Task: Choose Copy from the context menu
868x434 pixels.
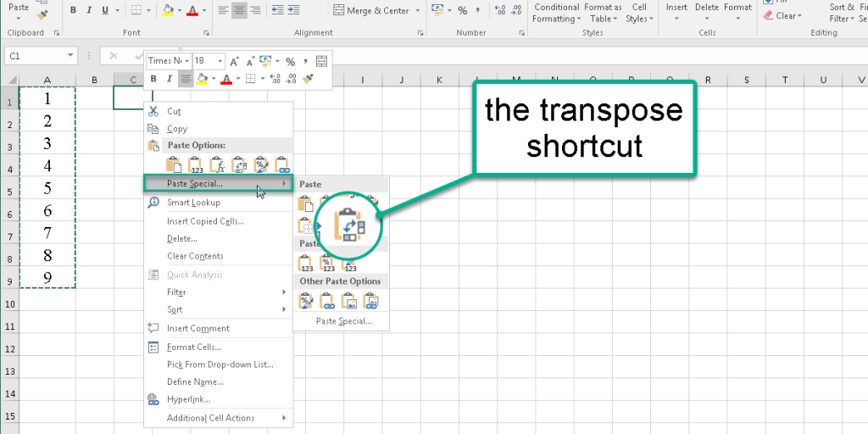Action: click(x=177, y=129)
